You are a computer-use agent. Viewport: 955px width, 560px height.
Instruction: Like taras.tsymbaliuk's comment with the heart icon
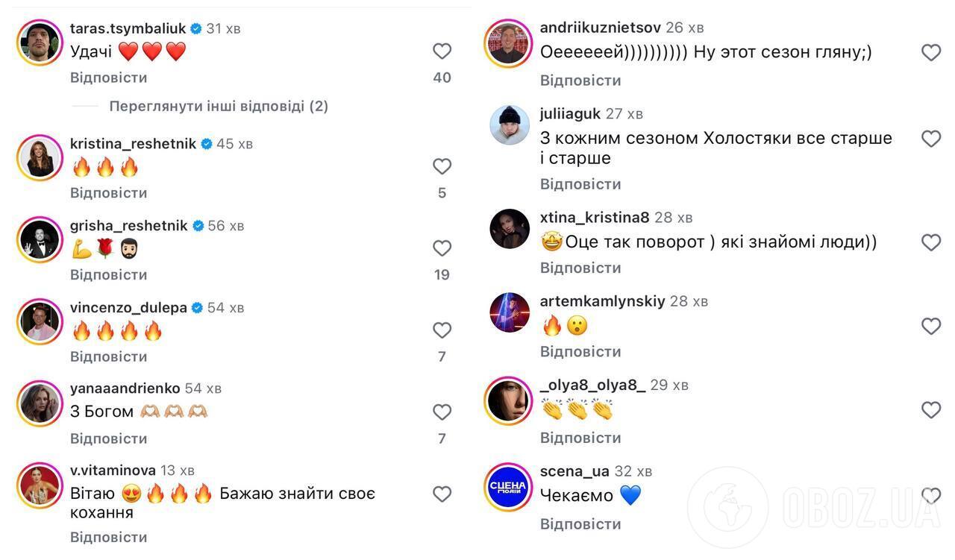(x=442, y=51)
